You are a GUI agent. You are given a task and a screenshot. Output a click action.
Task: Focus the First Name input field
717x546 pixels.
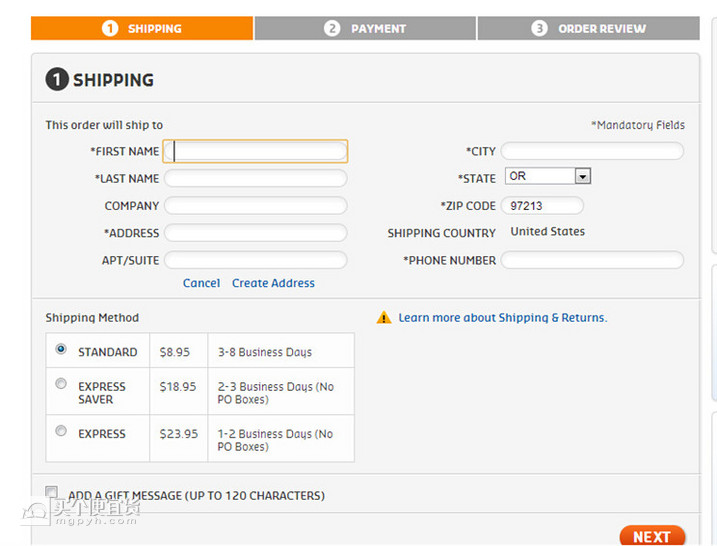[x=256, y=151]
